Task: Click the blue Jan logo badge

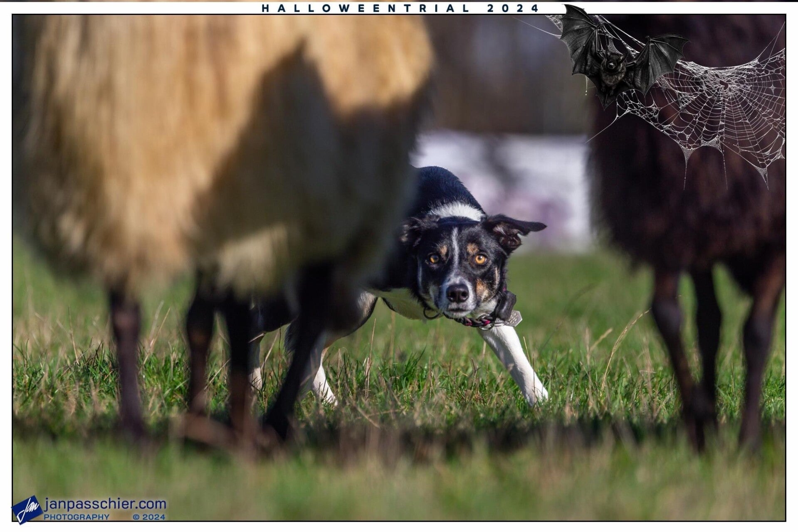Action: pyautogui.click(x=27, y=509)
